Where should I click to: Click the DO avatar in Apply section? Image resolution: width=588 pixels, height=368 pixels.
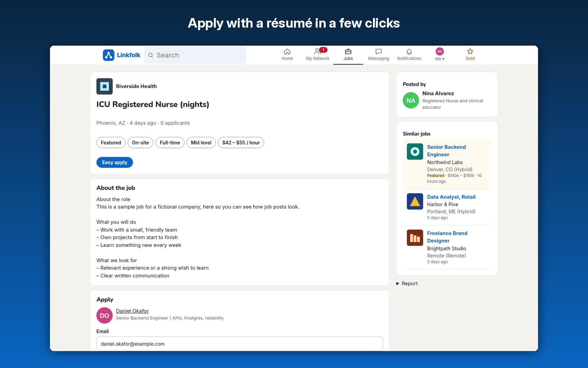coord(104,315)
